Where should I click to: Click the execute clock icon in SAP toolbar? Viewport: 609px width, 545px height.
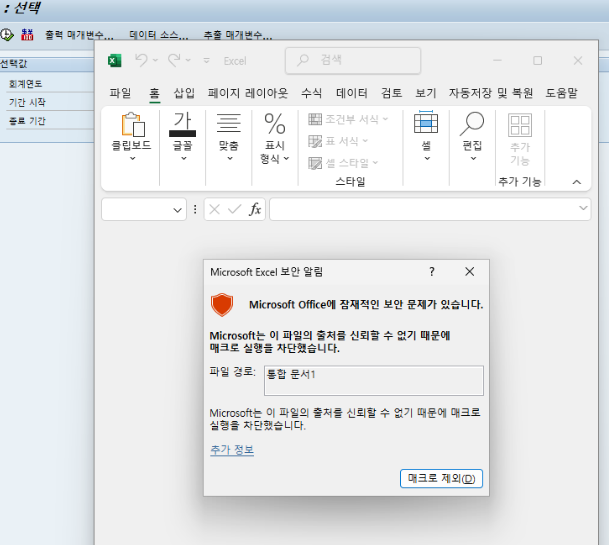point(7,35)
